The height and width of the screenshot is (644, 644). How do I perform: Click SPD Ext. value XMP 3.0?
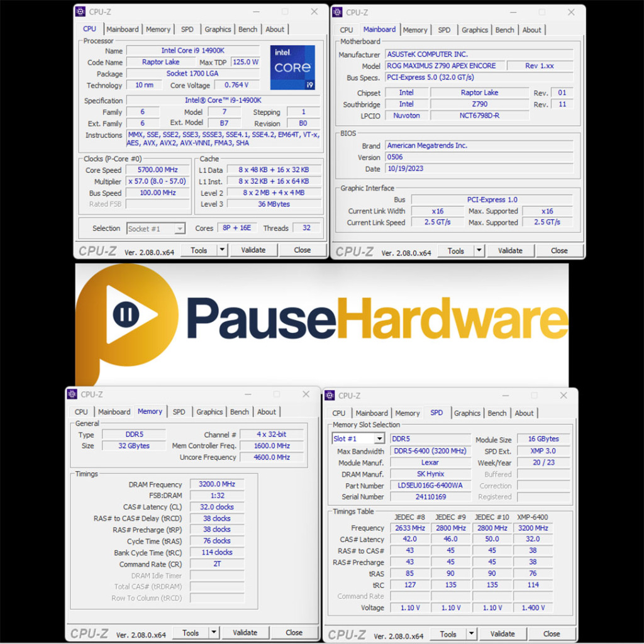click(543, 450)
